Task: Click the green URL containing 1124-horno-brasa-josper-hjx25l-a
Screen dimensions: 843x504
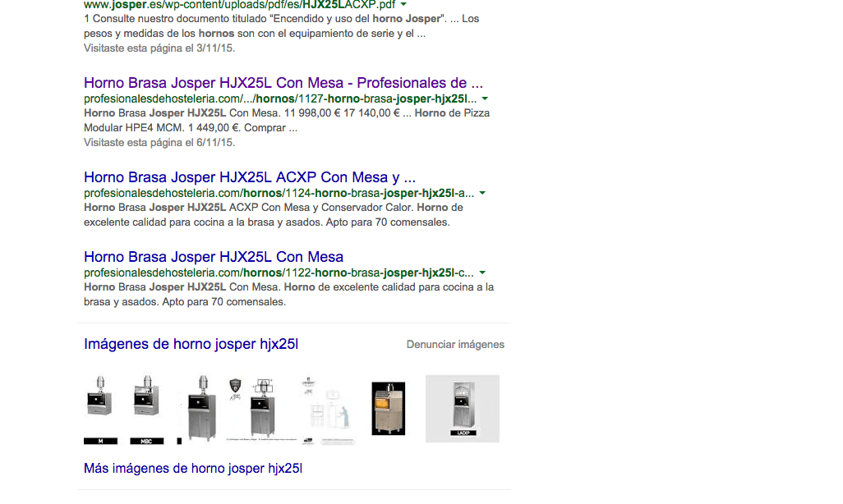Action: [x=279, y=194]
